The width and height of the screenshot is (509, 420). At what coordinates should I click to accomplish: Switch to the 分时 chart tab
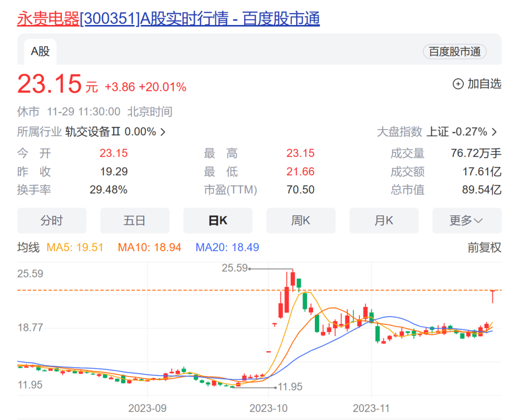click(52, 221)
